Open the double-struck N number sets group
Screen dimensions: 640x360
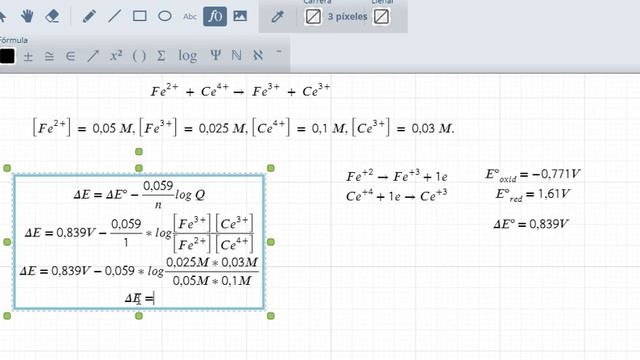point(237,56)
